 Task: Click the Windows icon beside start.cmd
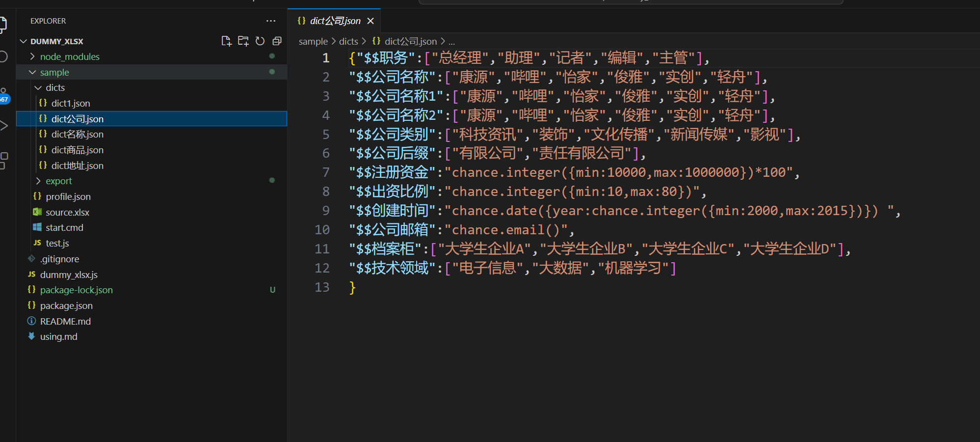tap(37, 227)
